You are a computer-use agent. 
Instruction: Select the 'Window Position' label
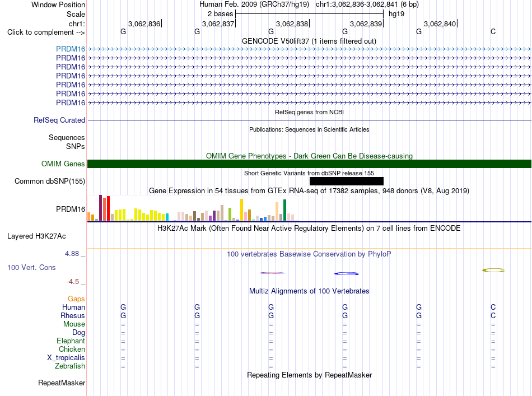[x=58, y=4]
